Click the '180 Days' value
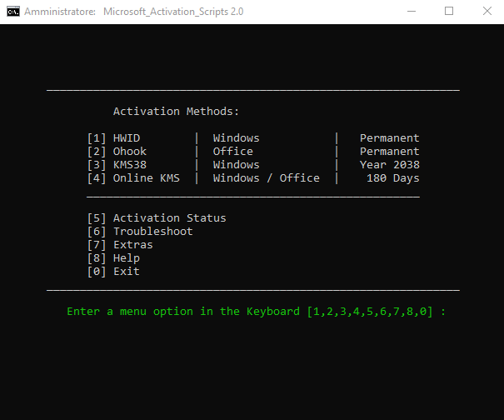This screenshot has height=420, width=504. click(x=393, y=178)
